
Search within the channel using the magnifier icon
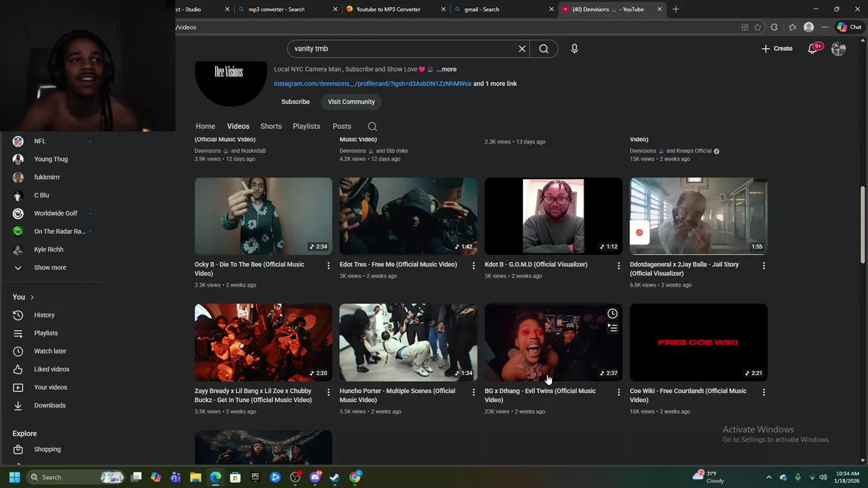pos(372,127)
